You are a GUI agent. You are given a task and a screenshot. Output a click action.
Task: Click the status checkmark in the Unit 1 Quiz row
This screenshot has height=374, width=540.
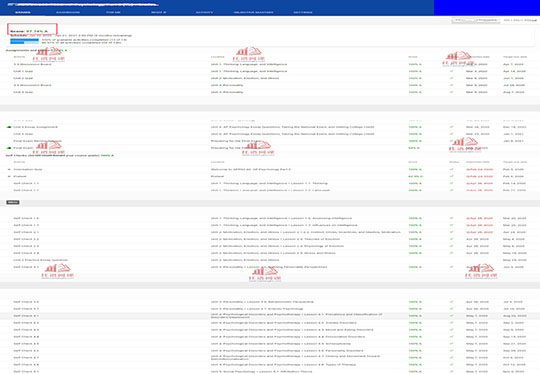(x=451, y=71)
